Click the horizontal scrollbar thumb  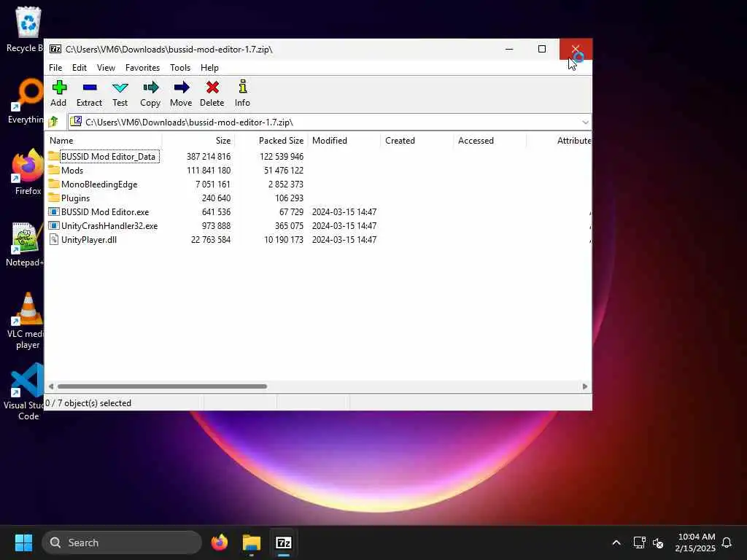coord(162,386)
